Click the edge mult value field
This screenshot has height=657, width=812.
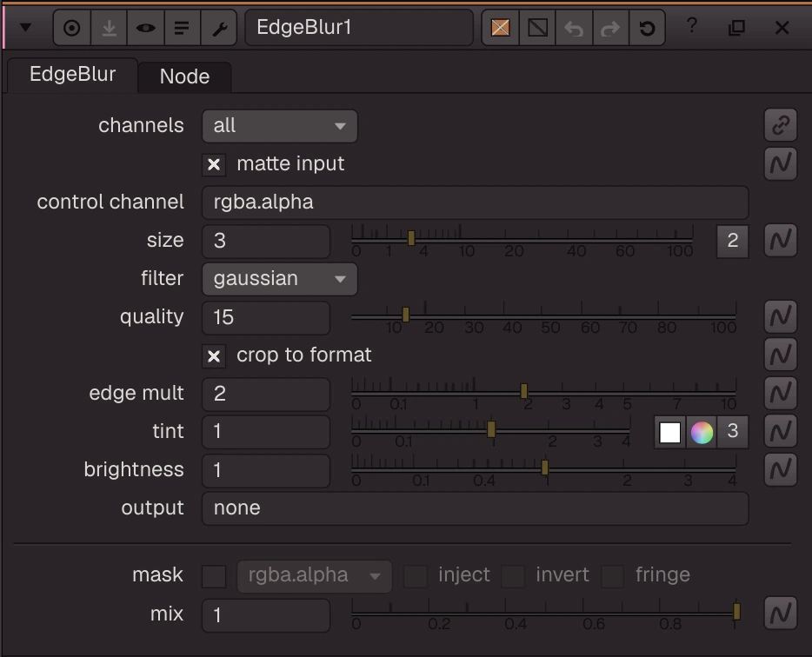pos(266,394)
